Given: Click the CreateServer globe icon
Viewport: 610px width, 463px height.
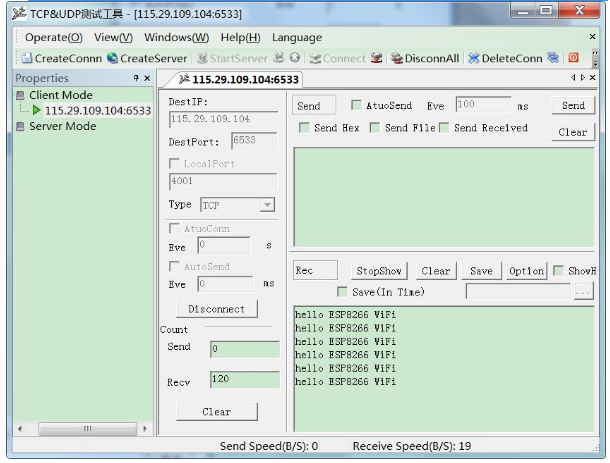Looking at the screenshot, I should (x=112, y=58).
